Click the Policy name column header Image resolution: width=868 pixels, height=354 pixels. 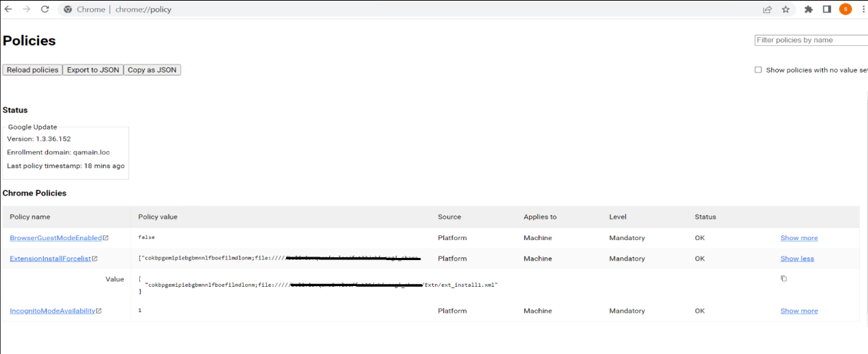(30, 217)
